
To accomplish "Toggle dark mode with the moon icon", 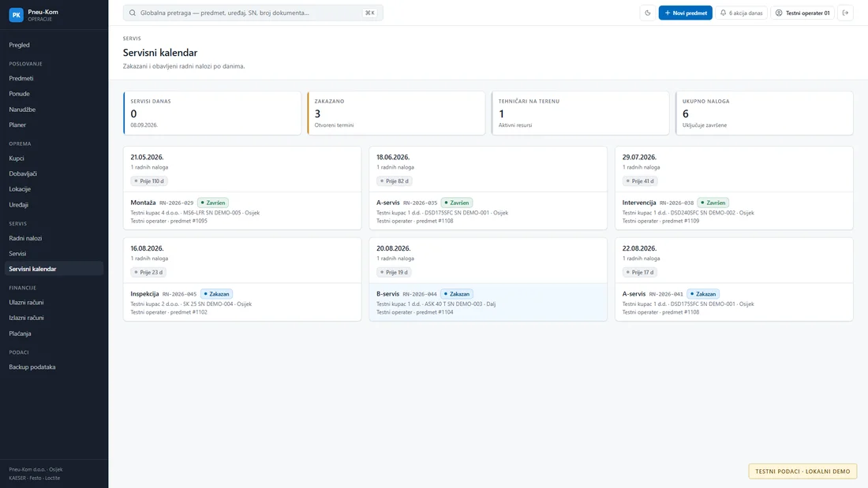I will [x=648, y=13].
